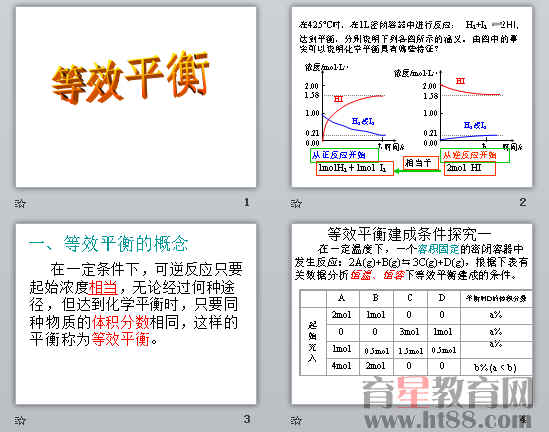The image size is (549, 432).
Task: Click the animation star icon under slide 4
Action: click(296, 420)
